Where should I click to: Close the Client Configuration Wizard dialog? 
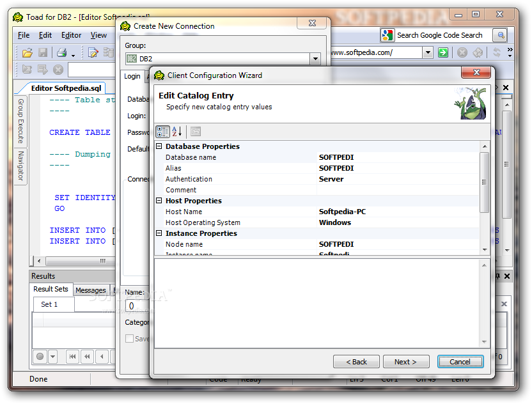pos(476,72)
